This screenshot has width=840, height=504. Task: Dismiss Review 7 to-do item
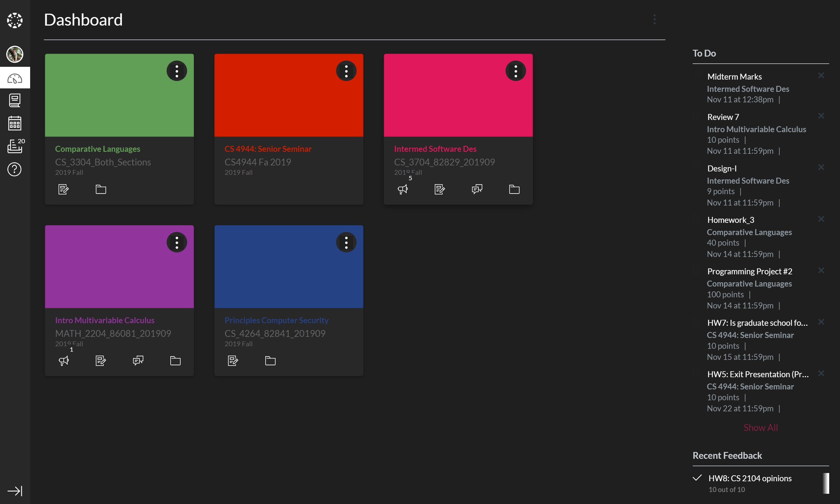821,116
